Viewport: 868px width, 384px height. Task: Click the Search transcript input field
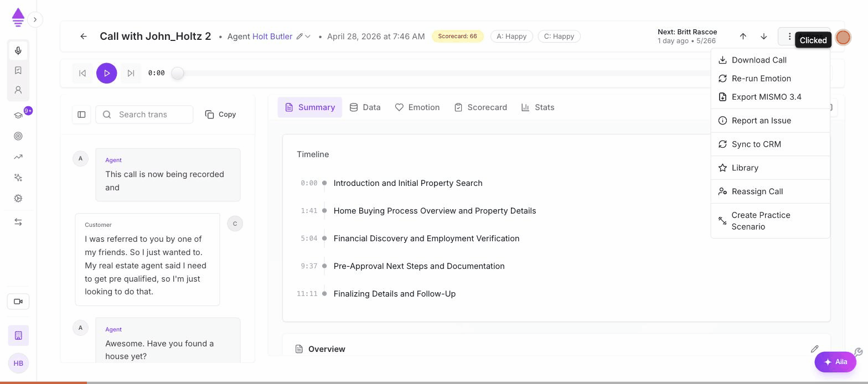(144, 115)
